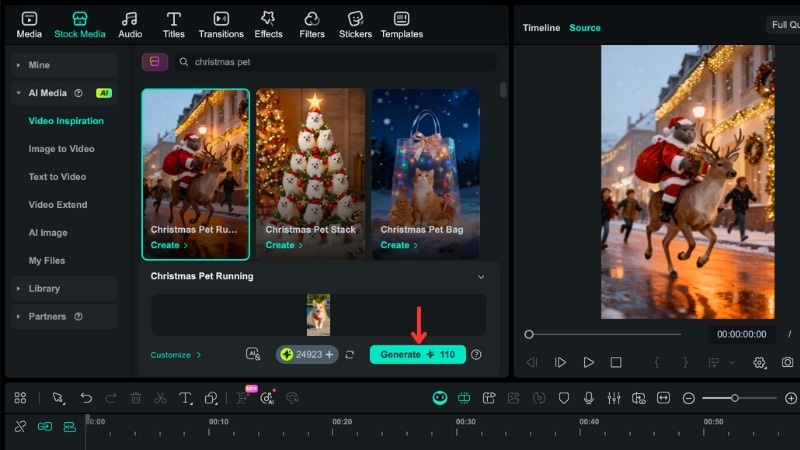Collapse the Christmas Pet Running panel chevron
Viewport: 800px width, 450px height.
click(481, 277)
